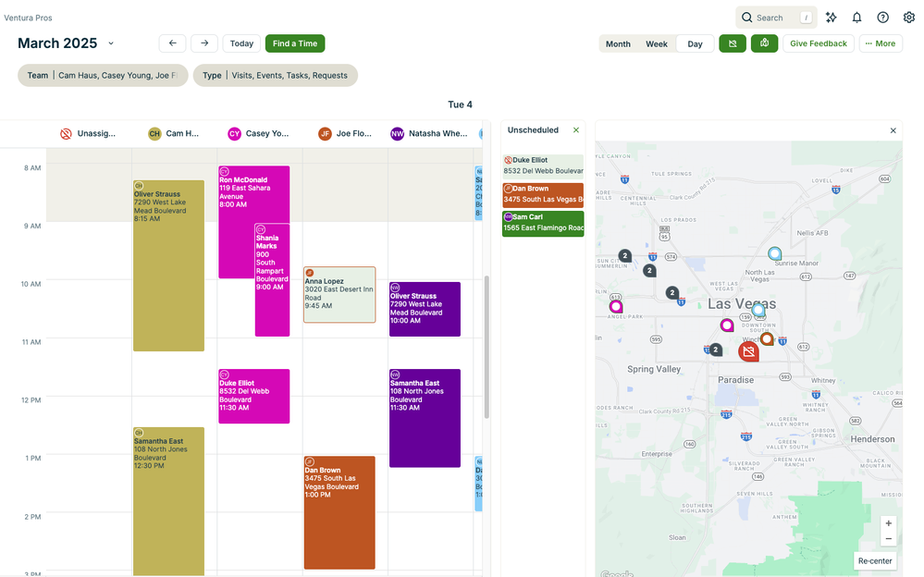Viewport: 924px width, 577px height.
Task: Go to previous day with left arrow
Action: [x=172, y=43]
